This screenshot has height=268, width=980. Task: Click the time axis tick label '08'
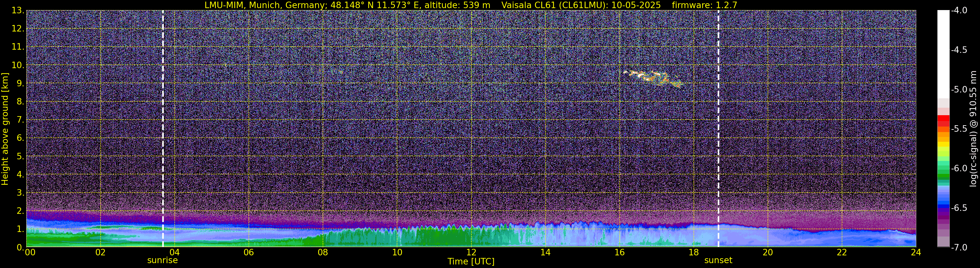323,252
